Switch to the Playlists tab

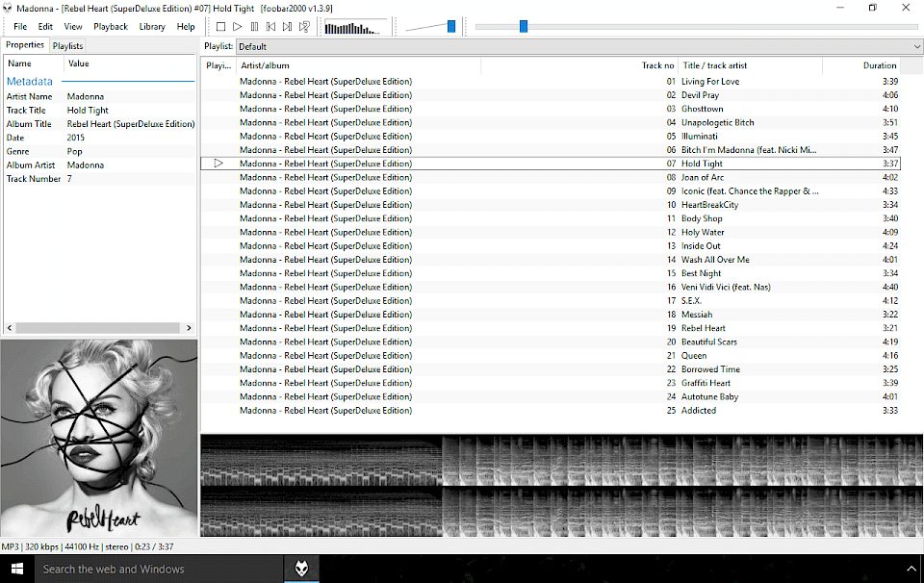coord(67,46)
